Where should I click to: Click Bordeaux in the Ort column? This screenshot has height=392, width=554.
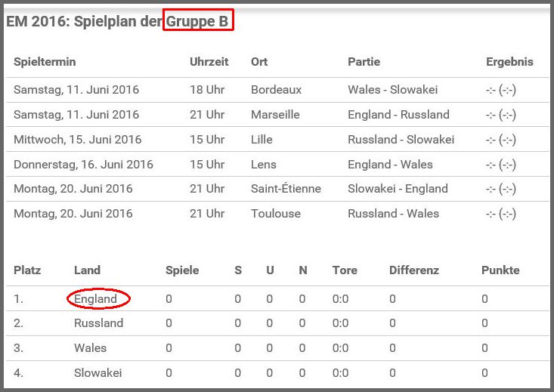point(276,90)
